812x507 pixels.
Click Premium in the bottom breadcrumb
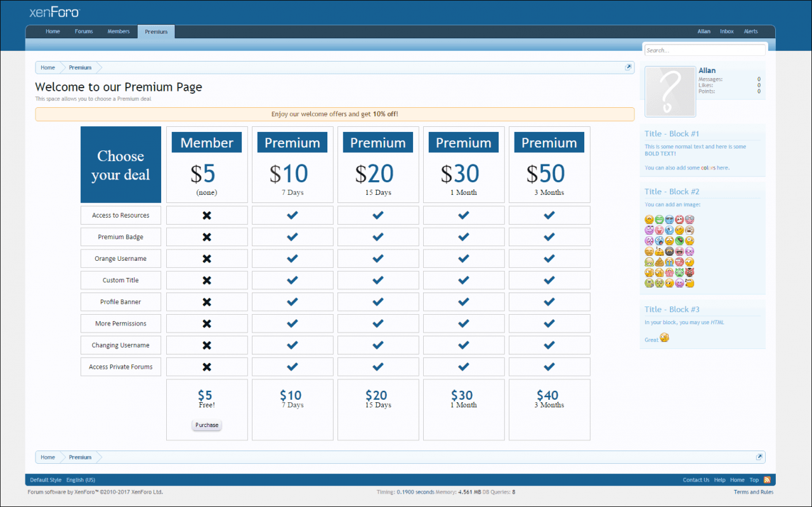click(81, 457)
